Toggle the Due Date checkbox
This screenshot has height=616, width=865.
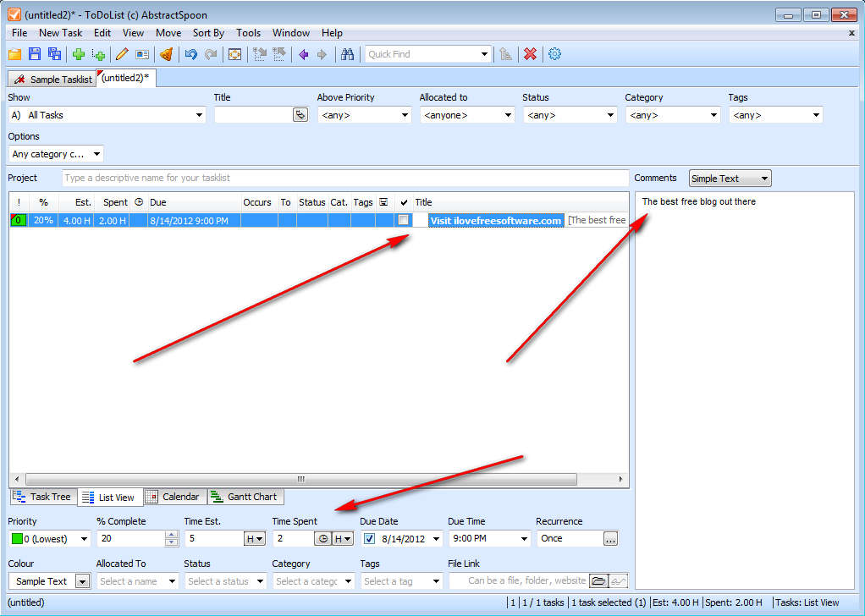point(369,538)
